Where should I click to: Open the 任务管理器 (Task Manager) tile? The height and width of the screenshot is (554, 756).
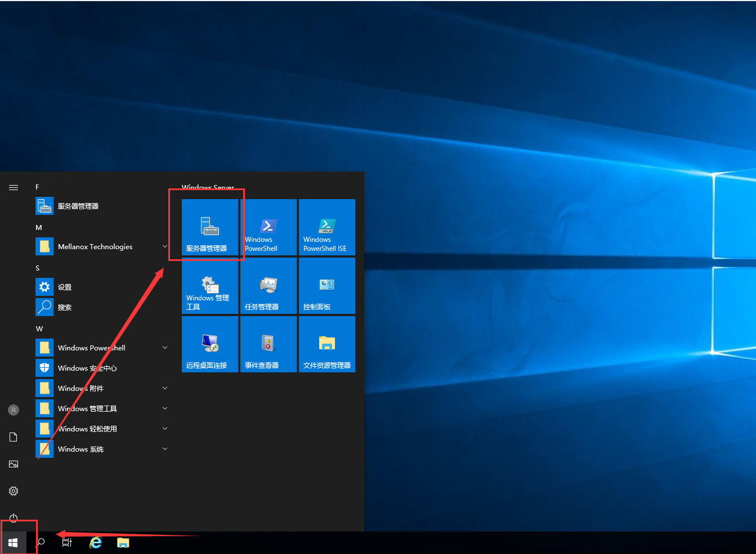pyautogui.click(x=269, y=285)
